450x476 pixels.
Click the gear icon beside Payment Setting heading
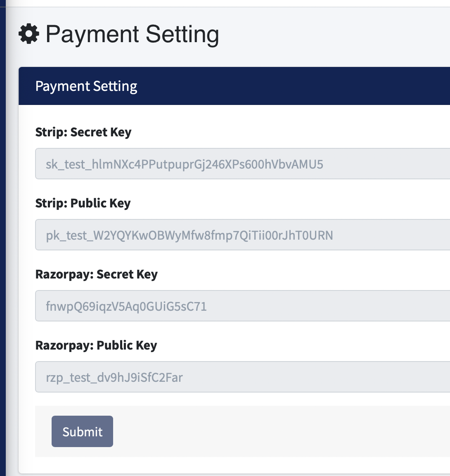pos(29,34)
